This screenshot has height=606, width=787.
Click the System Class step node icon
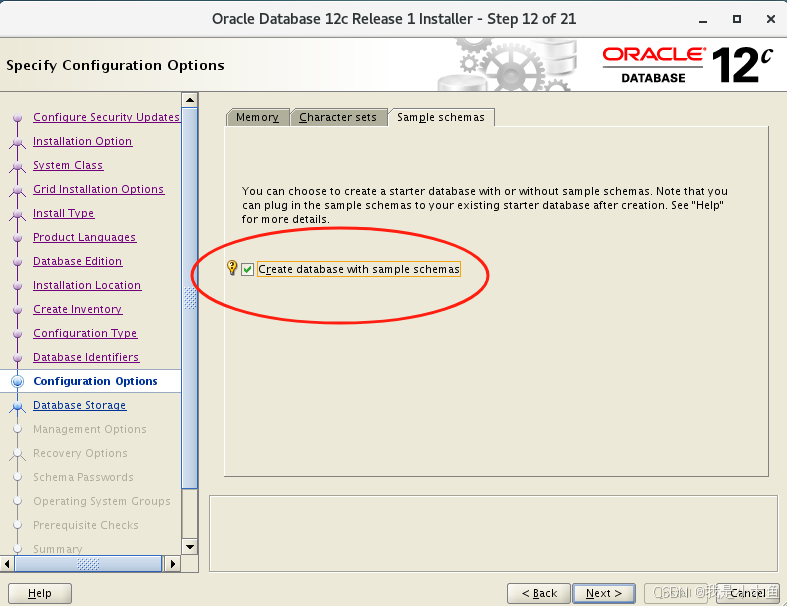click(x=18, y=166)
